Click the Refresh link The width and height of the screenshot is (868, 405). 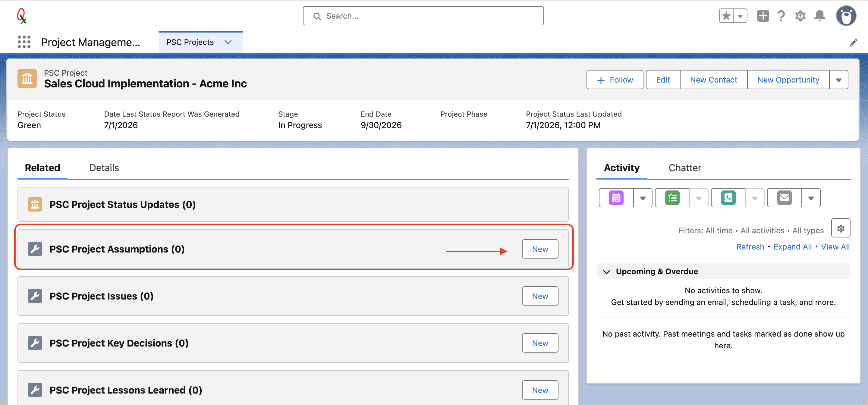[x=750, y=246]
